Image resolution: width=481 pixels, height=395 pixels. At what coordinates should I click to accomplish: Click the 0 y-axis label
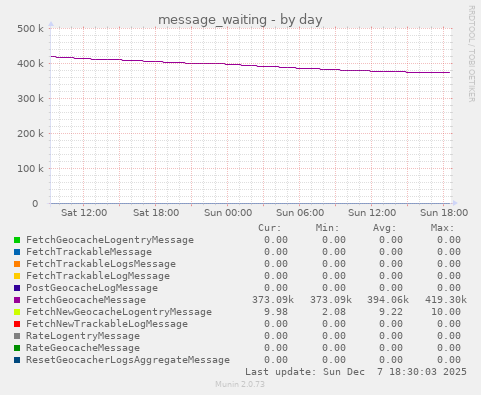35,203
